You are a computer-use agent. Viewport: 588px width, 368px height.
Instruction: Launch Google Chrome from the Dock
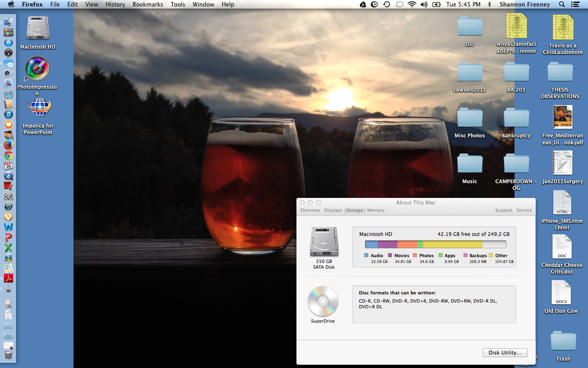click(9, 155)
